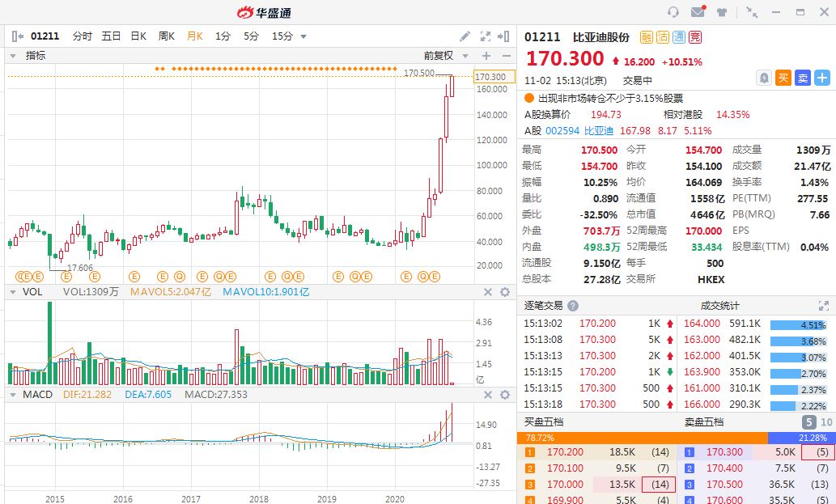Image resolution: width=836 pixels, height=504 pixels.
Task: Click the MAVOL5 value label
Action: [x=171, y=292]
